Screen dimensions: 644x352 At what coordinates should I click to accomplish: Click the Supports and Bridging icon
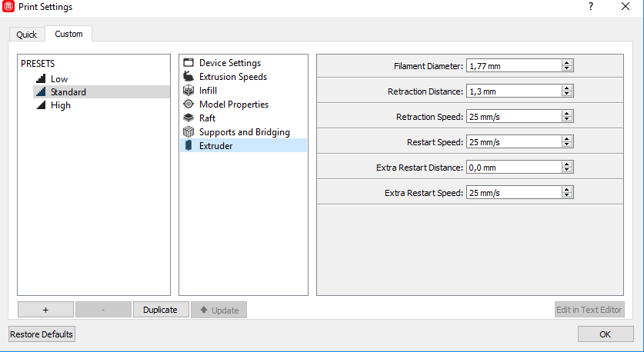[x=189, y=132]
